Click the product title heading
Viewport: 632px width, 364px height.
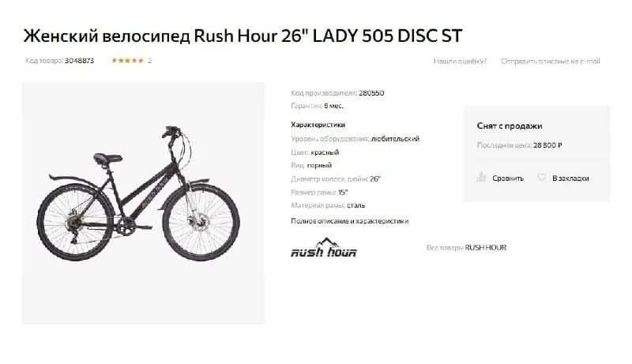(243, 36)
